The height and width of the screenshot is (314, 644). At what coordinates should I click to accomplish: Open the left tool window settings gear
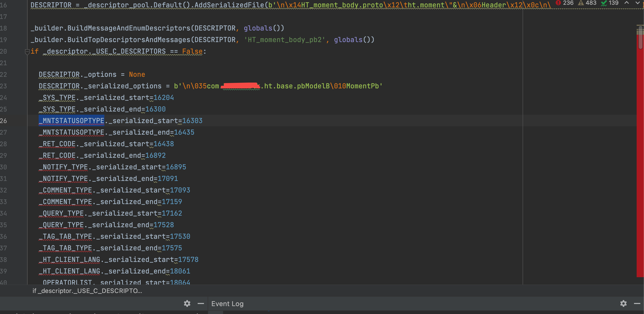point(187,304)
